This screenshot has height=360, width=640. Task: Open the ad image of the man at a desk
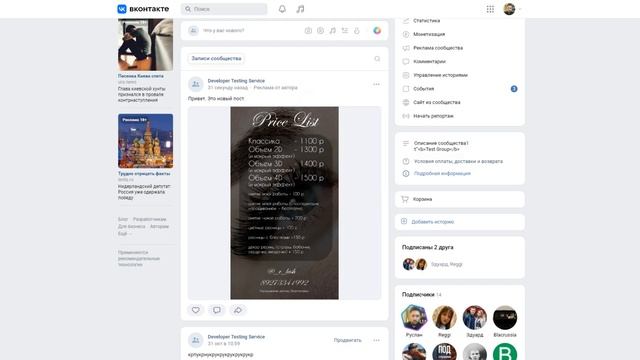coord(145,44)
